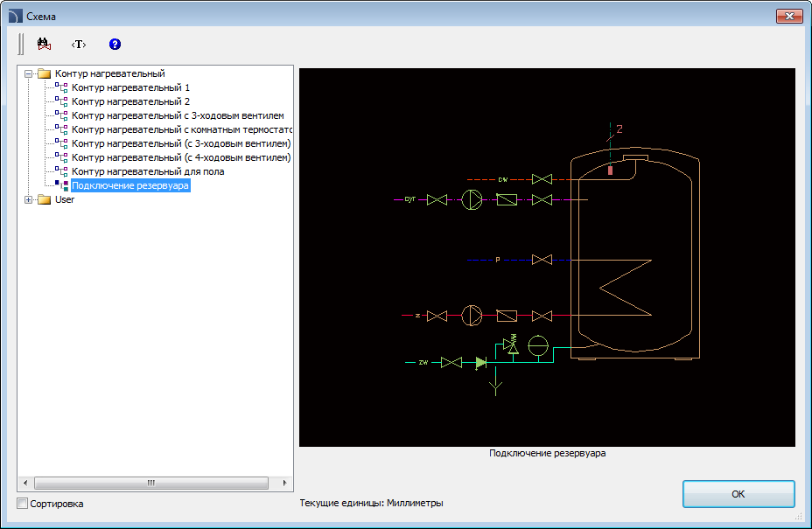Screen dimensions: 812x529
Task: Click the Схема window title icon
Action: pos(16,16)
